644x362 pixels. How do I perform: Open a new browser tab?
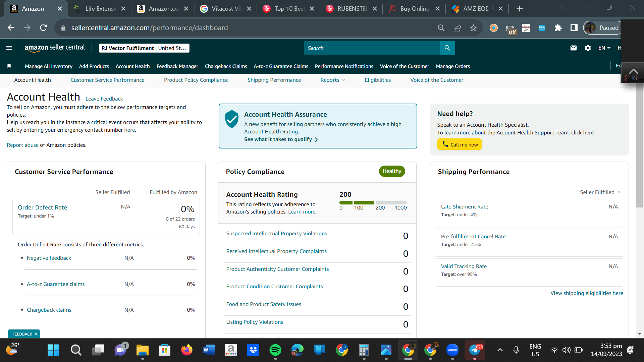(520, 9)
